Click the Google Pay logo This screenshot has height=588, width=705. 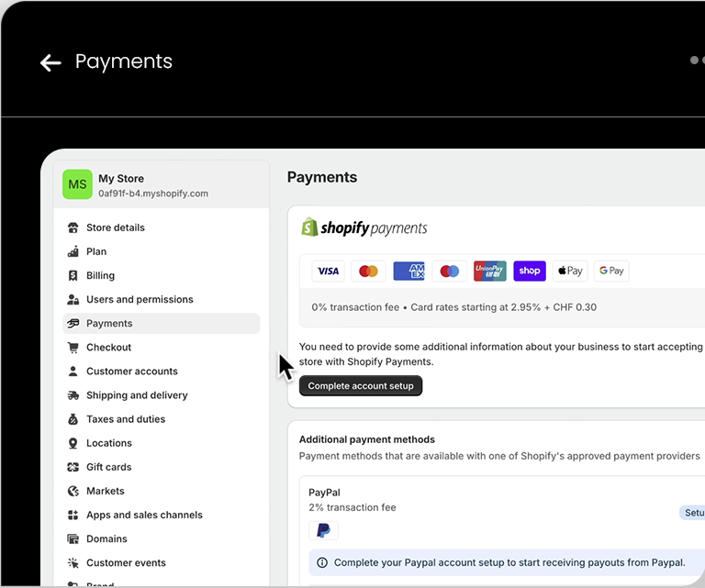click(x=611, y=271)
